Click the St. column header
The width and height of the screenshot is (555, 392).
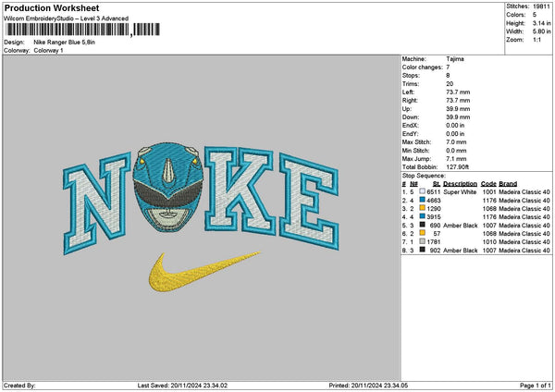point(437,184)
